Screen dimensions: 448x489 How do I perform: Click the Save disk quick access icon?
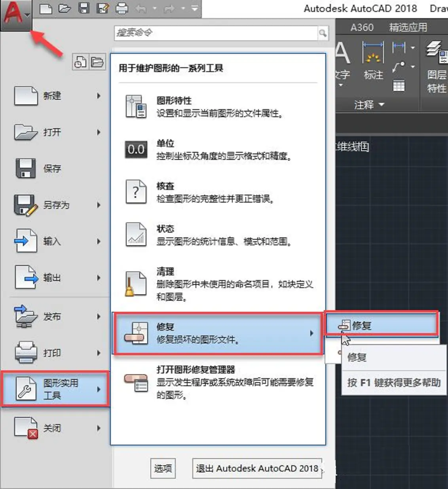[84, 8]
